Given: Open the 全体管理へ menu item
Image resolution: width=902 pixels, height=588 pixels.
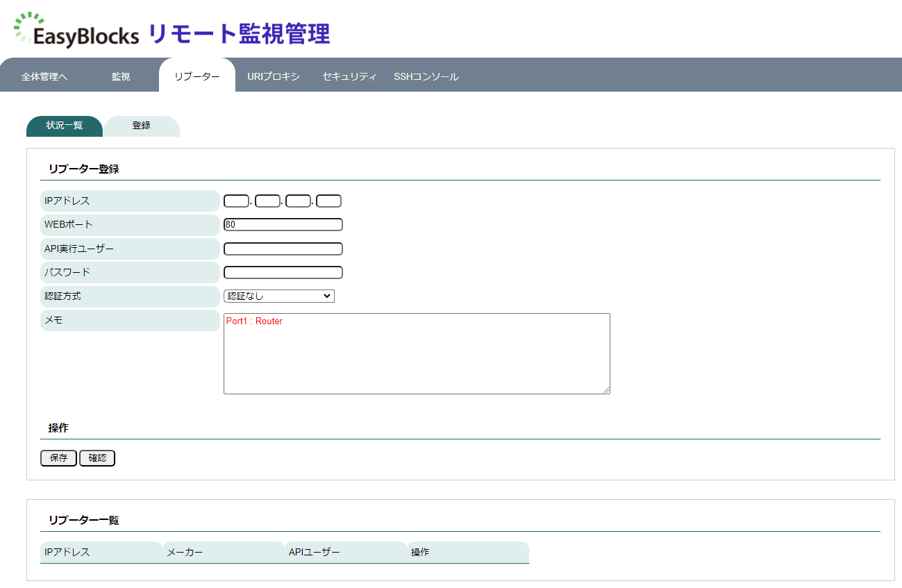Looking at the screenshot, I should 44,76.
